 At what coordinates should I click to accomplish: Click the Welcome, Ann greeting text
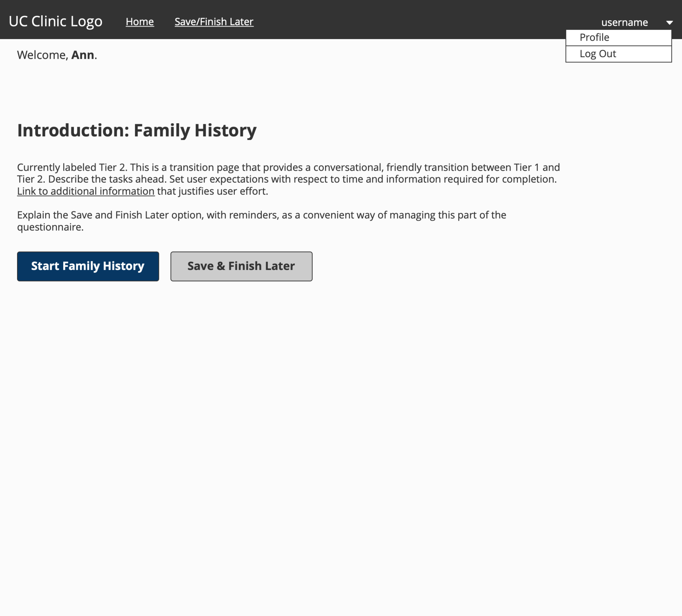(x=57, y=55)
